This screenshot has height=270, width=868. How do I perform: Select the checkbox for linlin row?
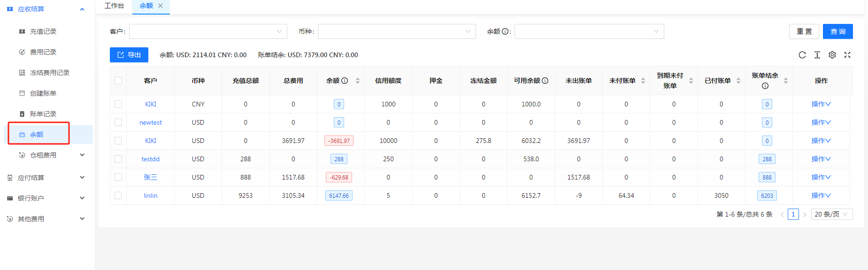tap(118, 195)
